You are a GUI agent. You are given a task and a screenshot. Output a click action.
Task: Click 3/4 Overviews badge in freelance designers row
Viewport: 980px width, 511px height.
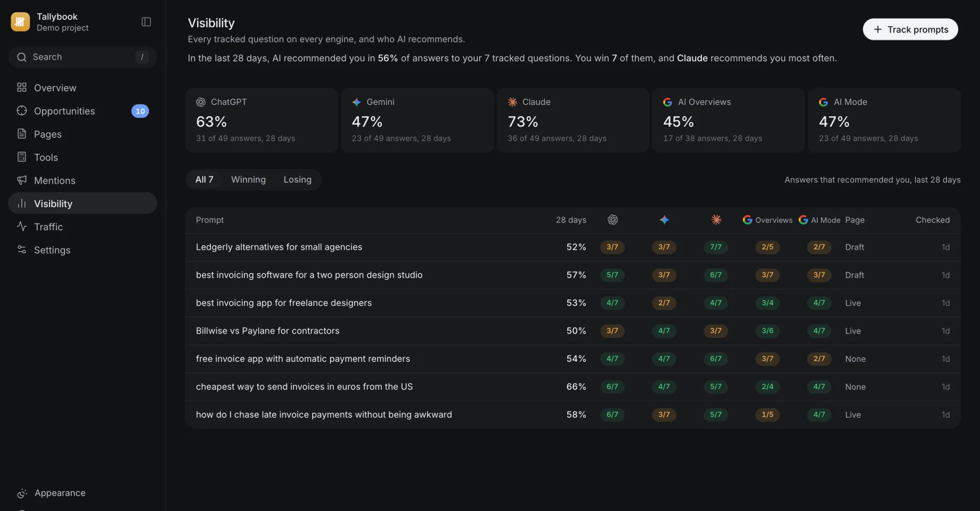[x=767, y=303]
